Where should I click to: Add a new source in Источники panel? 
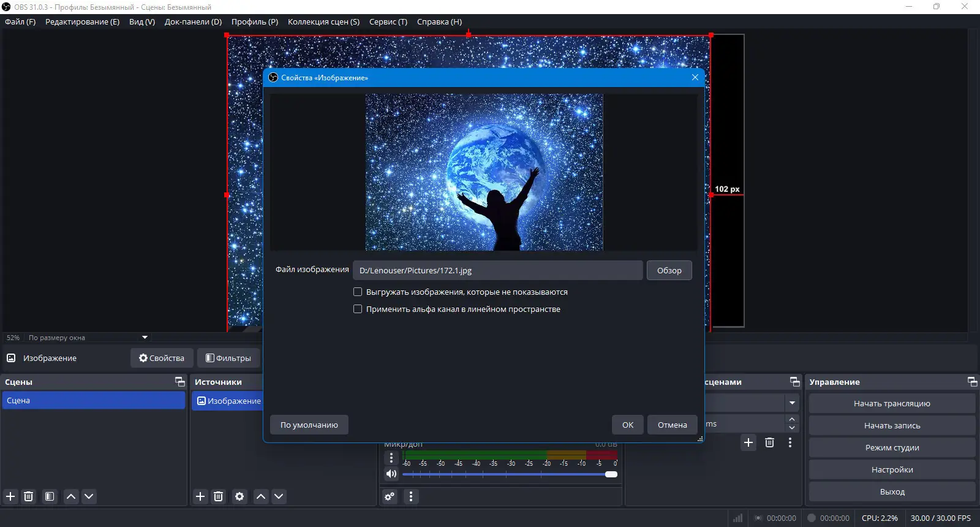click(200, 496)
